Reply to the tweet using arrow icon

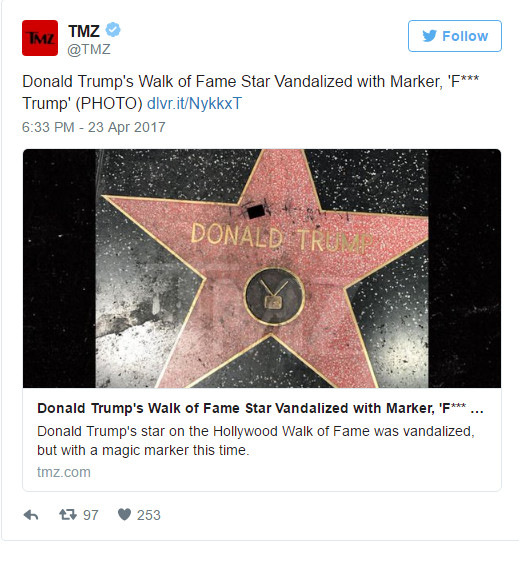(x=31, y=515)
